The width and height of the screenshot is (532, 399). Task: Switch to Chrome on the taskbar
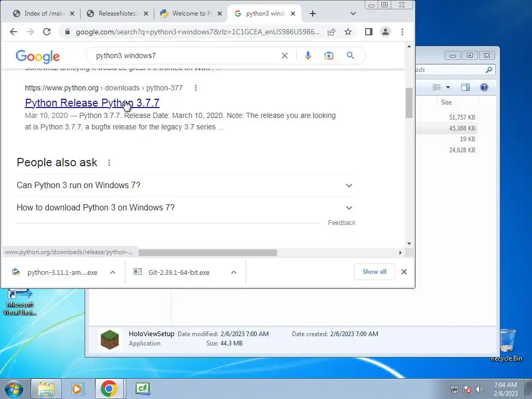[109, 389]
